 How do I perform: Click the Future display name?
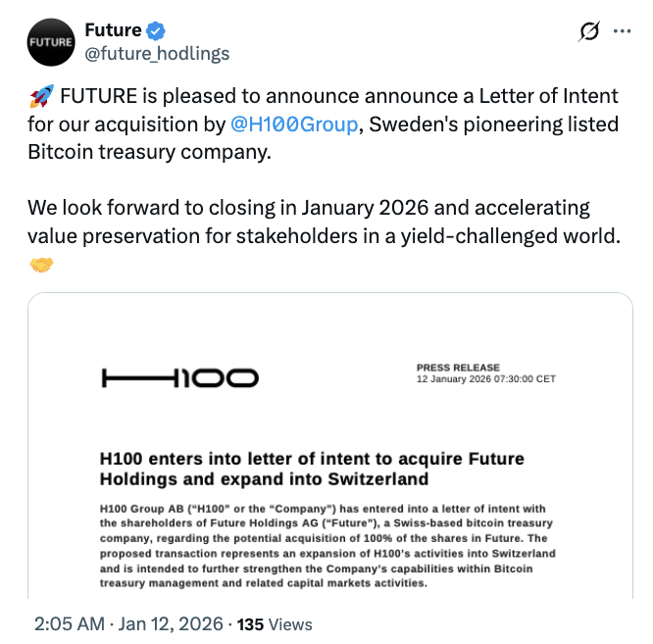point(113,30)
